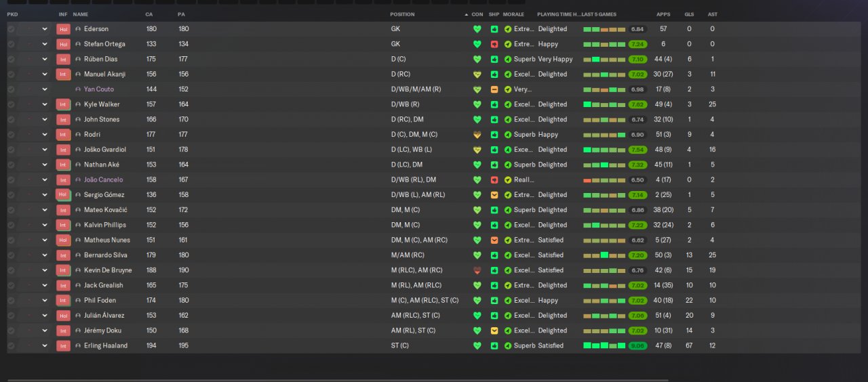Toggle the picked checkmark for Kyle Walker

(11, 104)
